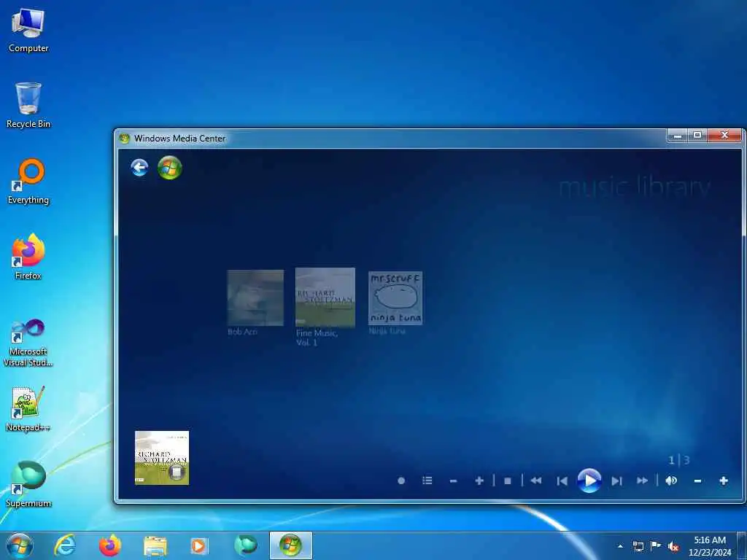Screen dimensions: 747x560
Task: Maximize the Windows Media Center window
Action: coord(697,136)
